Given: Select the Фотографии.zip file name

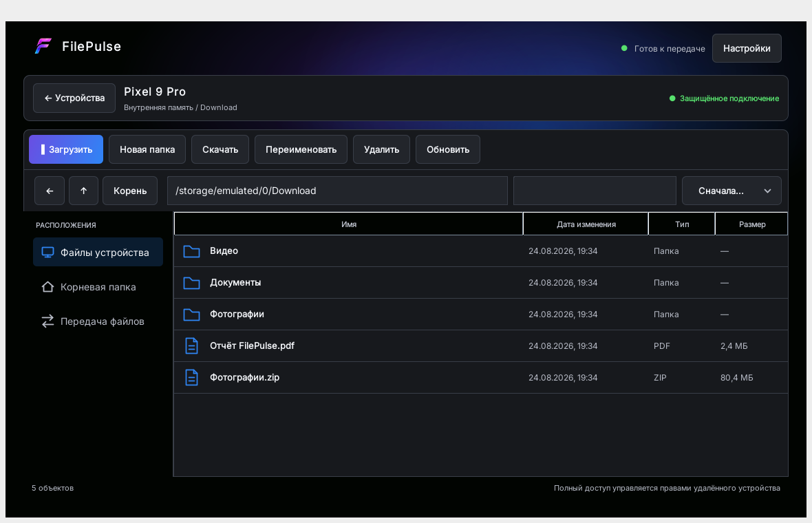Looking at the screenshot, I should coord(244,377).
